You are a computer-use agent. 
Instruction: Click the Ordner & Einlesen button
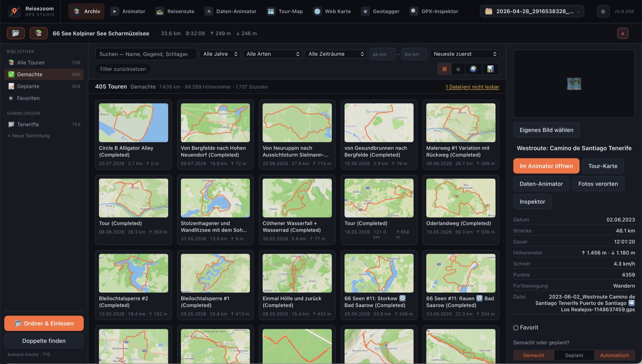click(x=44, y=323)
